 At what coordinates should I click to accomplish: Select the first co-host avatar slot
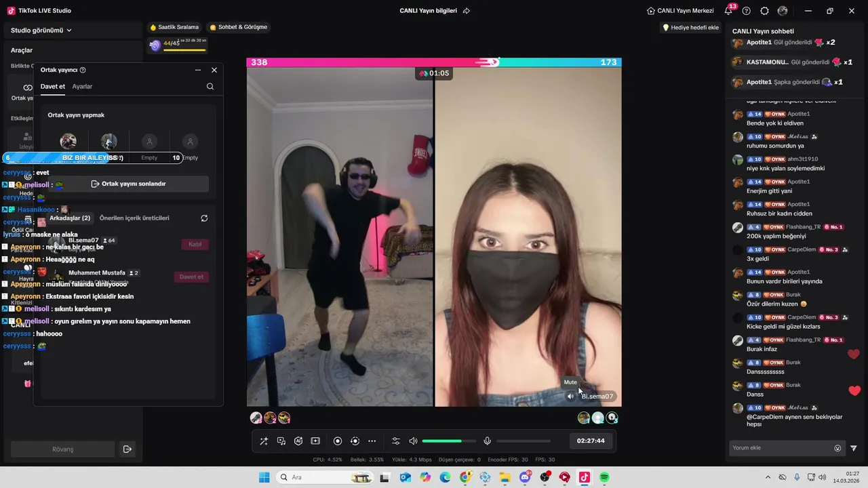coord(68,142)
